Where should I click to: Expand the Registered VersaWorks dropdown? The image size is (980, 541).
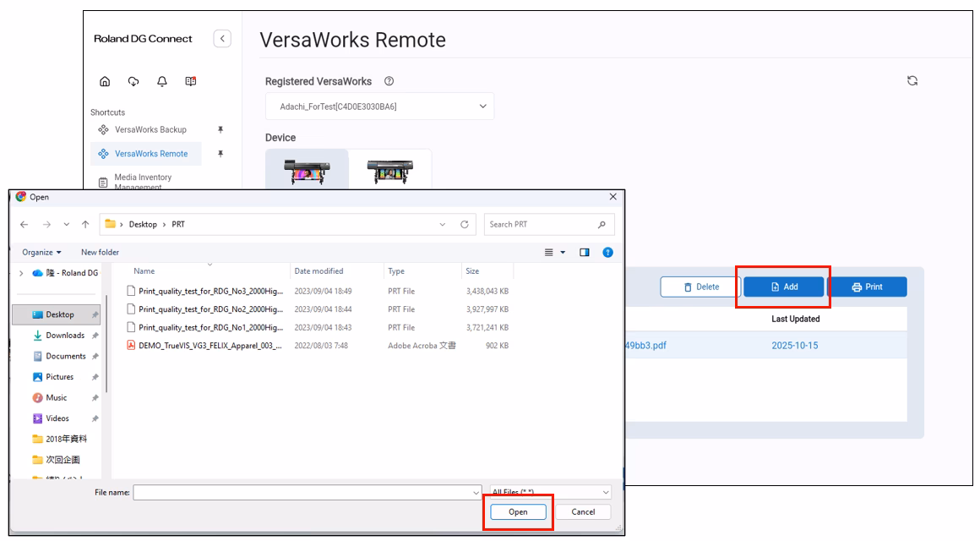coord(482,107)
